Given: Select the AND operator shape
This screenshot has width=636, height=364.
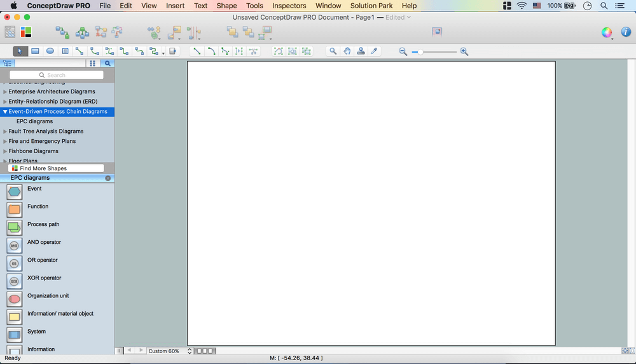Looking at the screenshot, I should tap(14, 245).
